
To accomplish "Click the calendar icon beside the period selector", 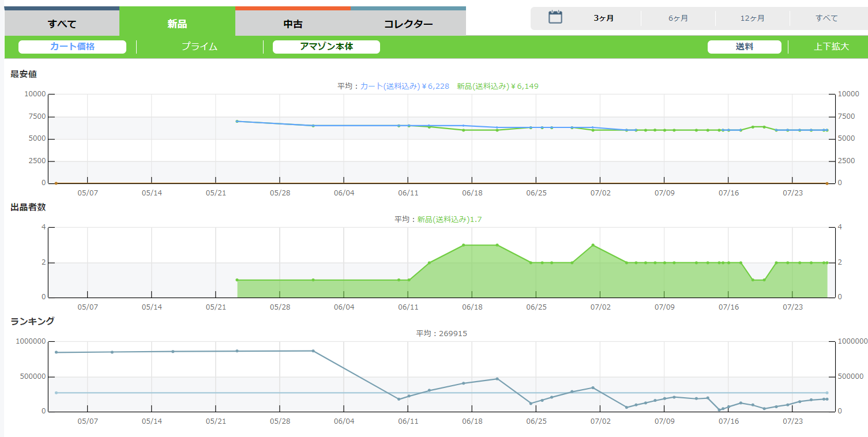I will 555,17.
